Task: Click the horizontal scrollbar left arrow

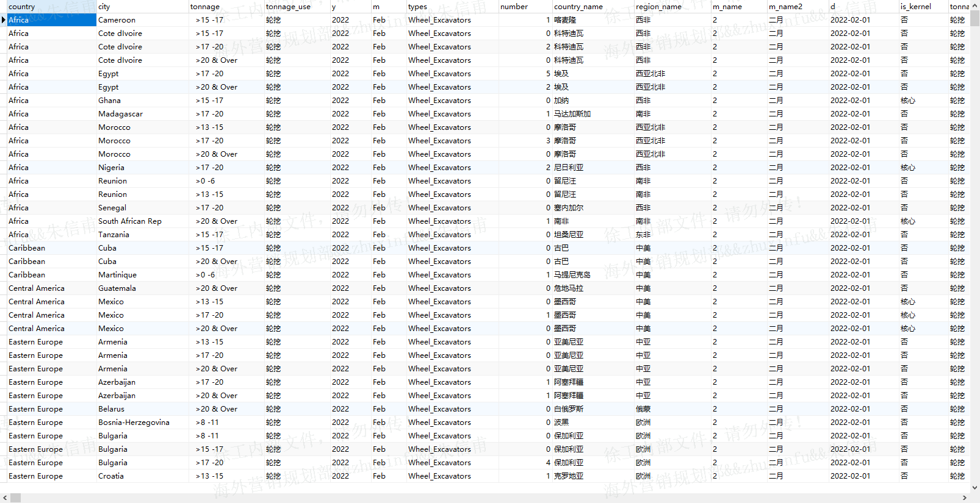Action: click(5, 498)
